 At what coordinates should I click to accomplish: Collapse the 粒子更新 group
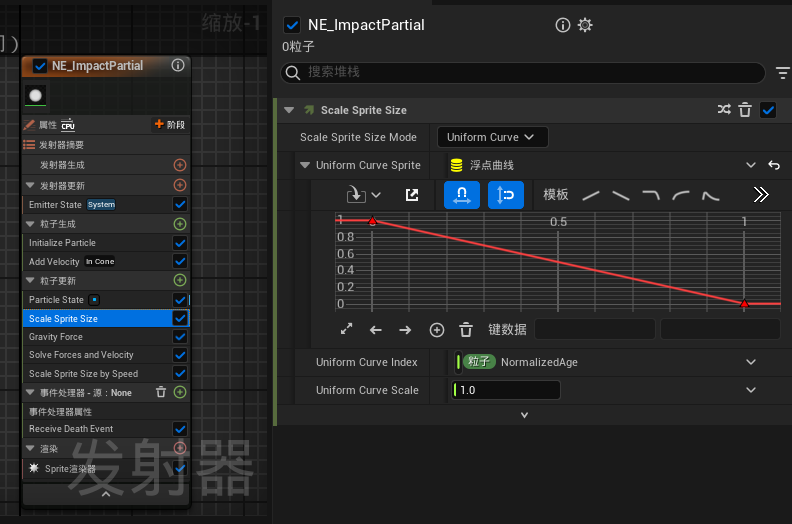pyautogui.click(x=30, y=280)
